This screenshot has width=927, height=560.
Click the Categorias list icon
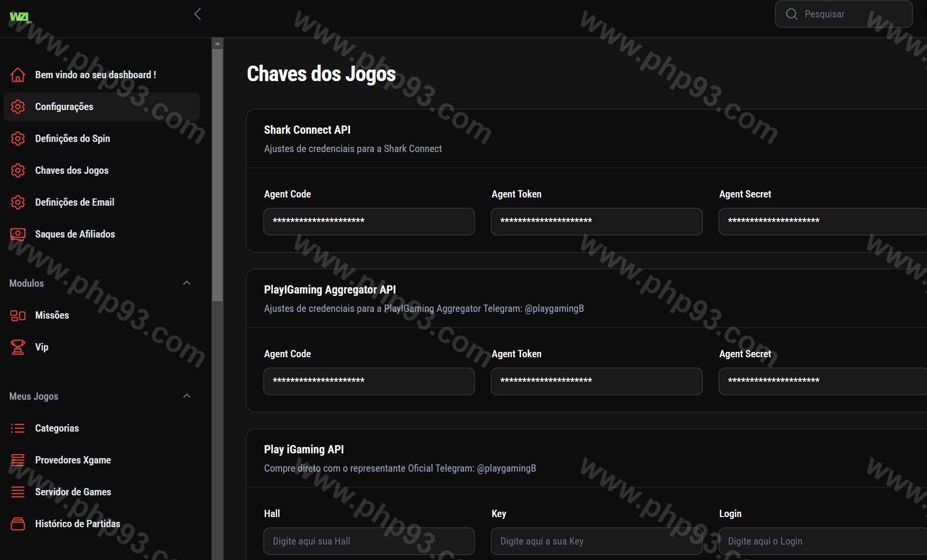click(18, 428)
